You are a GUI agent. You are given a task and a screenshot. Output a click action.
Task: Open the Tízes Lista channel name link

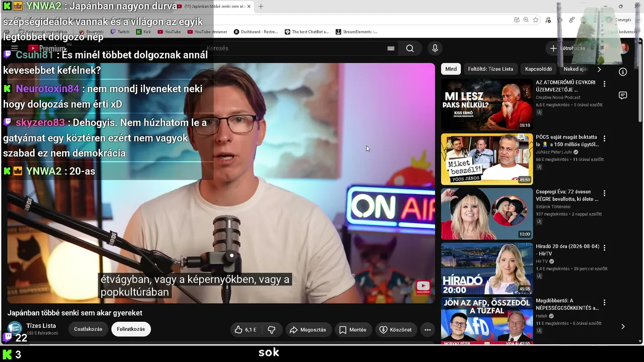(x=41, y=326)
